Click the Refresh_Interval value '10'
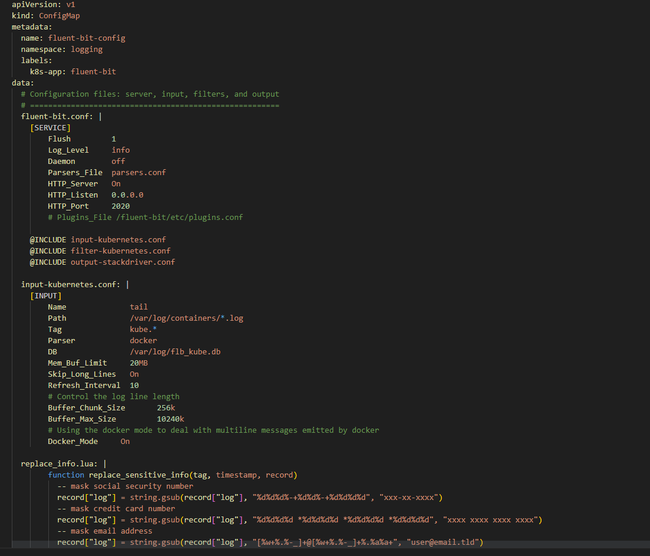 coord(134,385)
